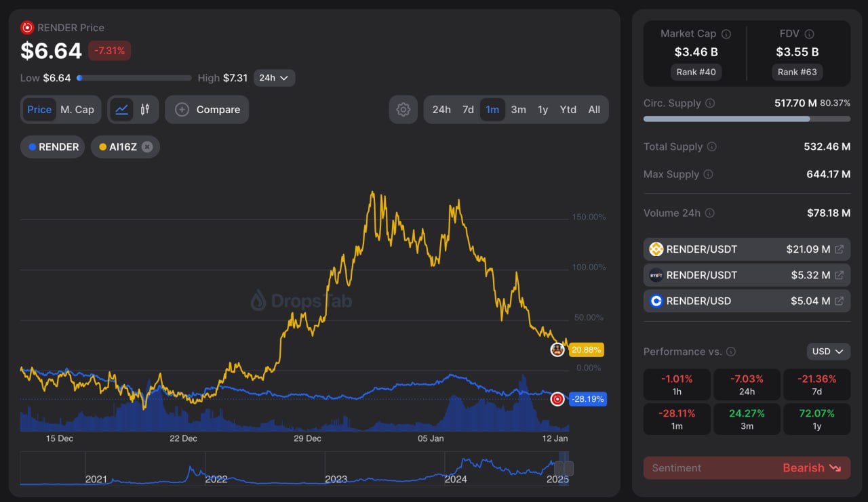Click the plus icon in the Compare button
The image size is (868, 502).
[182, 110]
